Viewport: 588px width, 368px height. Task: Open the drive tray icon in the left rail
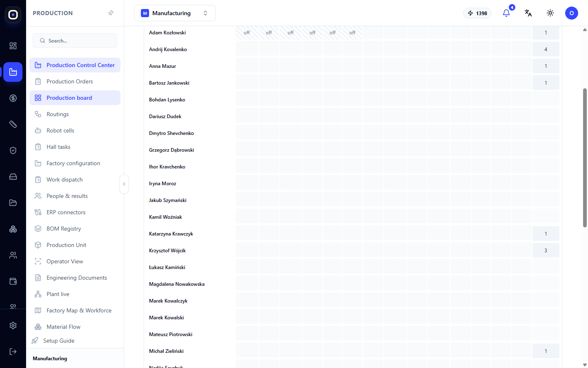(13, 177)
